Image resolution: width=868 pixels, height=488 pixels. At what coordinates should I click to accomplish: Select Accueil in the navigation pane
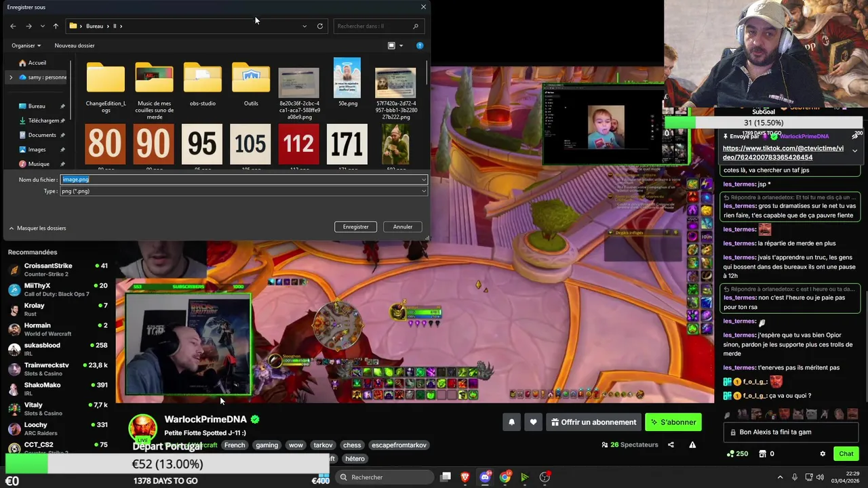(37, 62)
